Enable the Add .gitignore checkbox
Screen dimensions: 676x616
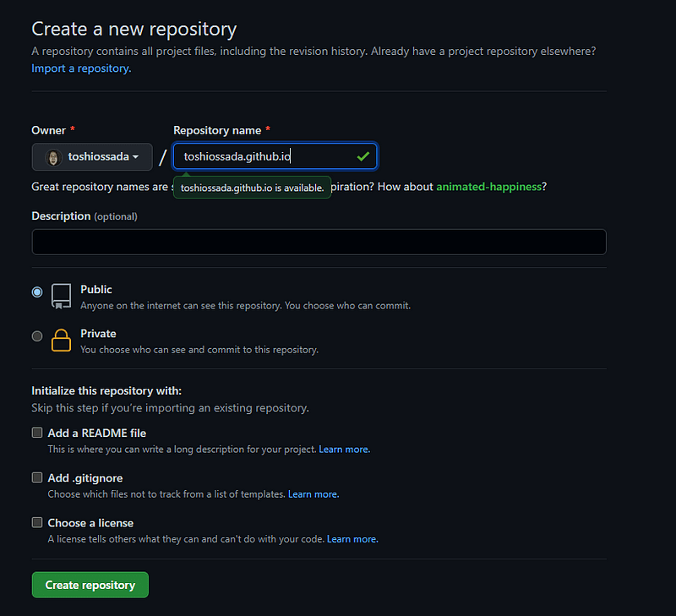37,477
